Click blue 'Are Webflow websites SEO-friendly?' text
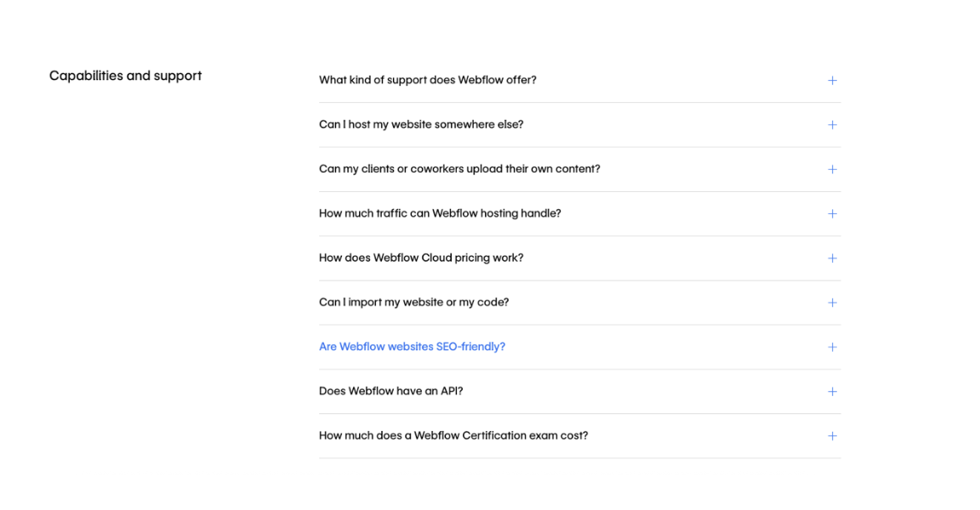Viewport: 980px width, 510px height. (412, 347)
